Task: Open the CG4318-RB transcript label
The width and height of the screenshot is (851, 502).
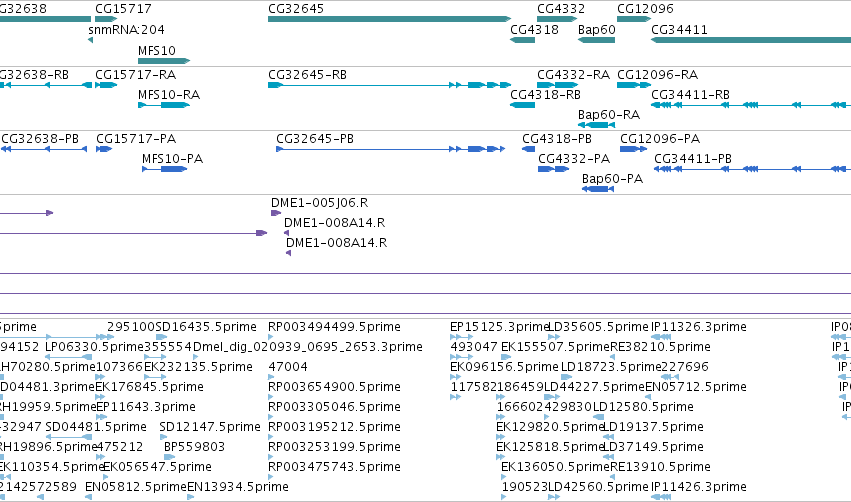Action: (x=545, y=94)
